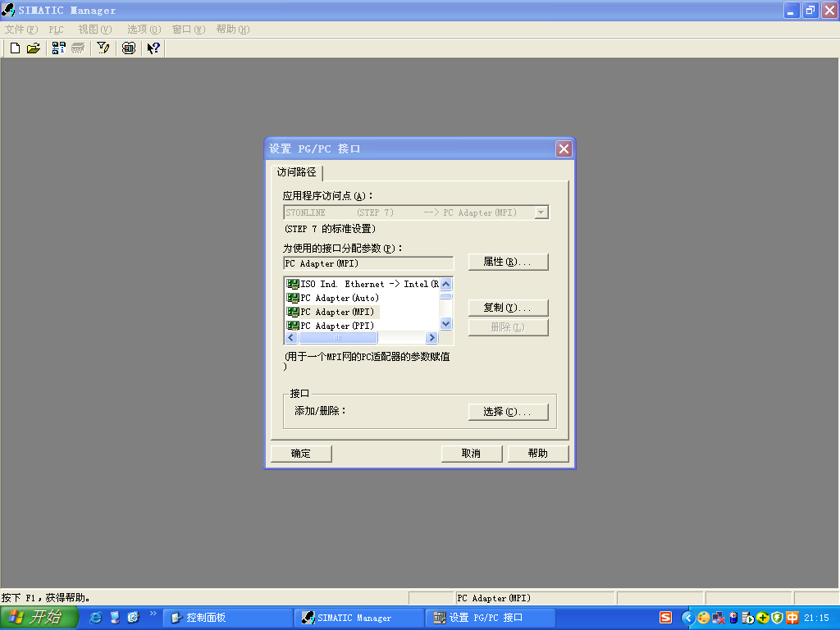Image resolution: width=840 pixels, height=630 pixels.
Task: Click the New Project toolbar icon
Action: click(15, 48)
